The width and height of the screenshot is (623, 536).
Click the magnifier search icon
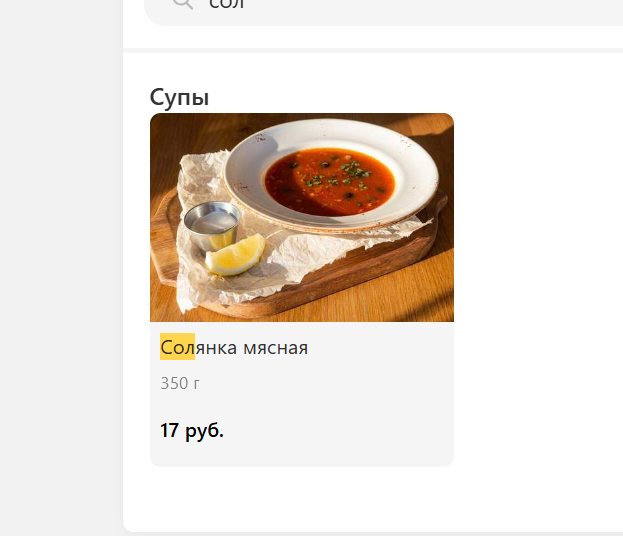point(183,3)
